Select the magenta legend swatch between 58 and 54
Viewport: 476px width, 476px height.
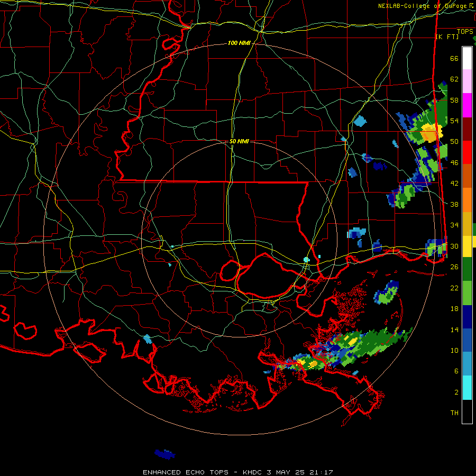tap(467, 105)
